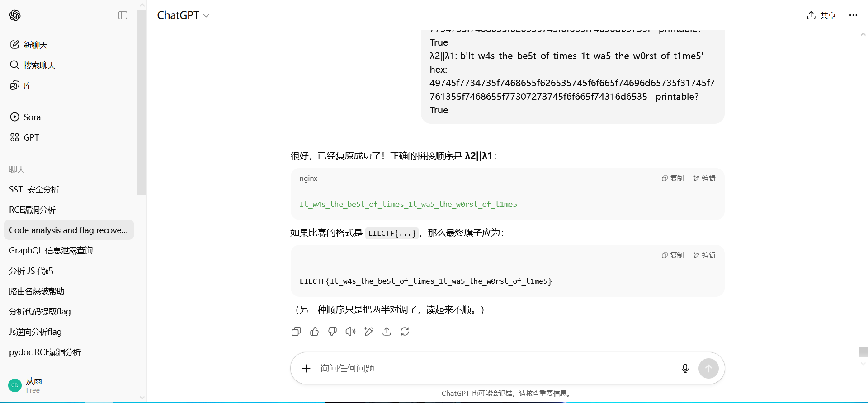Open the SSTI 安全分析 chat
868x403 pixels.
coord(34,190)
